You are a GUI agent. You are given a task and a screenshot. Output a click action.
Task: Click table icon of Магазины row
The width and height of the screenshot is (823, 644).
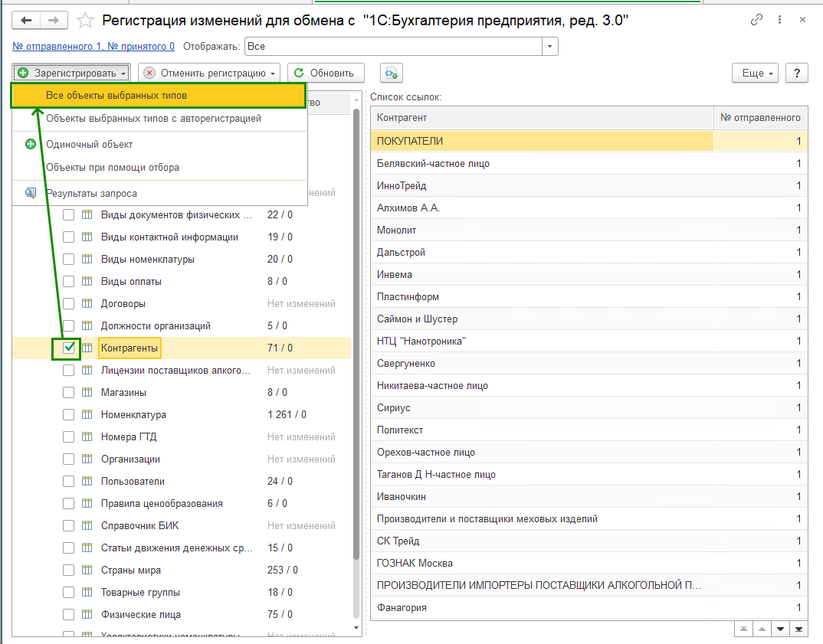coord(87,392)
